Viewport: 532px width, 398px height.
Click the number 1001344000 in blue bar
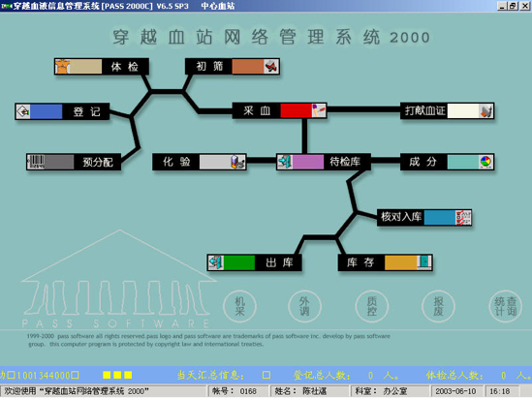tap(44, 376)
